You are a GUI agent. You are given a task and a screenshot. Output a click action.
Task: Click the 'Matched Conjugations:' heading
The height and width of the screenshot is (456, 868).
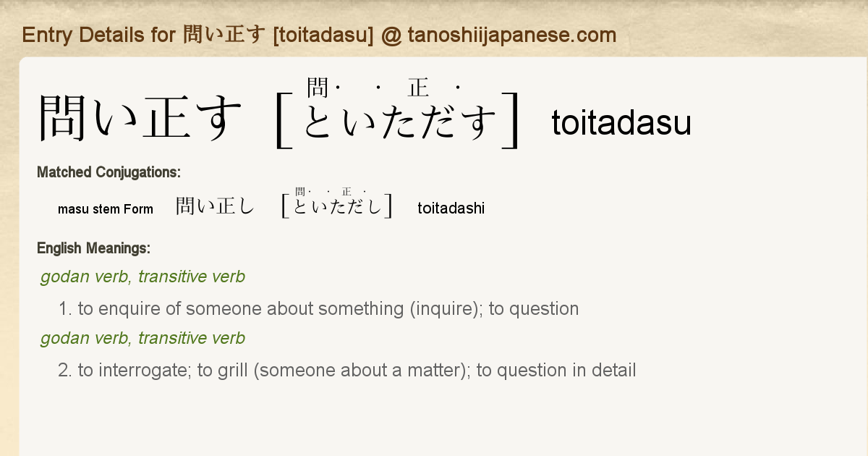pyautogui.click(x=109, y=172)
